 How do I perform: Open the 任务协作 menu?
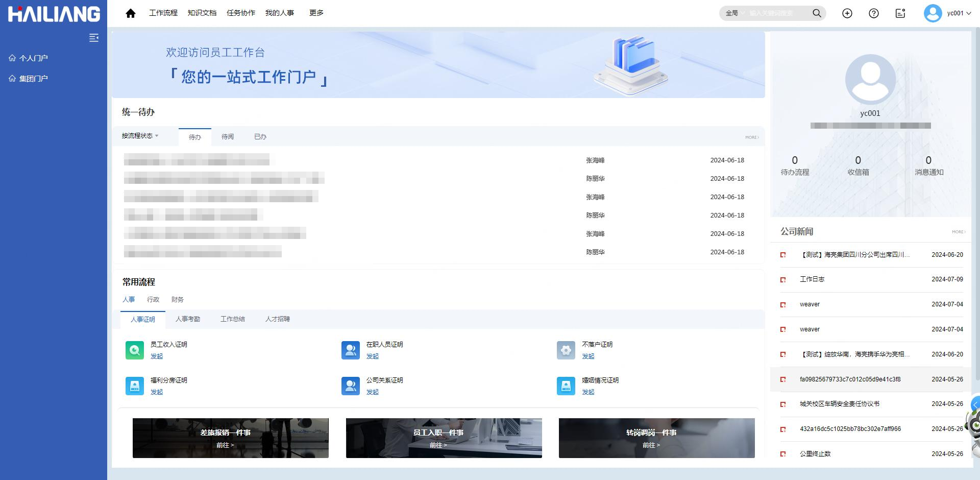[241, 13]
